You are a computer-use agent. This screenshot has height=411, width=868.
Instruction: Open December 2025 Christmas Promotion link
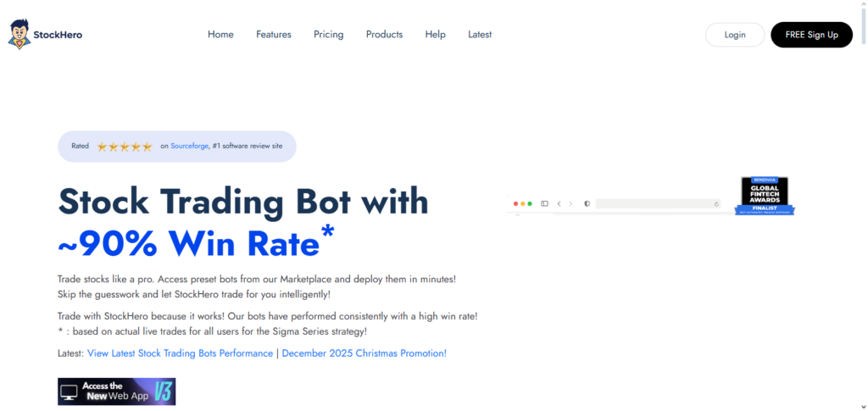pos(364,353)
